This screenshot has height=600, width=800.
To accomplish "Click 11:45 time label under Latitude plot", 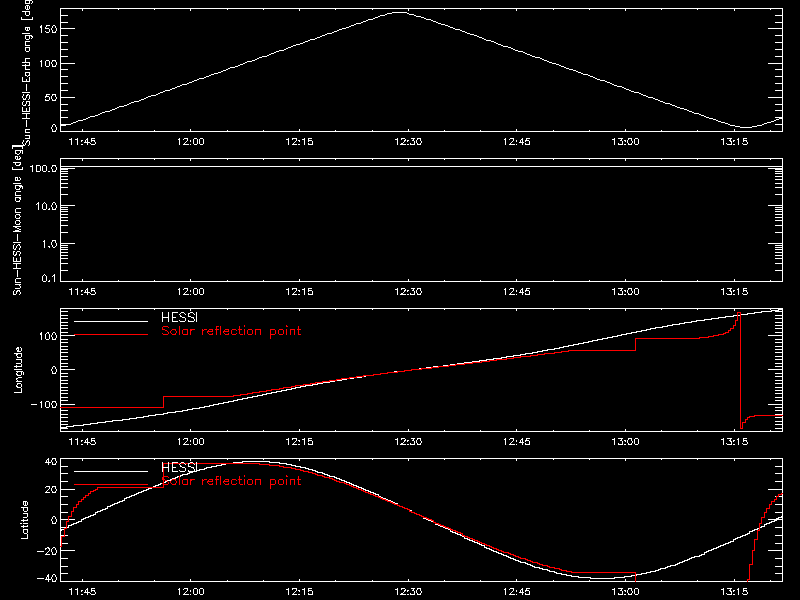I will 82,592.
